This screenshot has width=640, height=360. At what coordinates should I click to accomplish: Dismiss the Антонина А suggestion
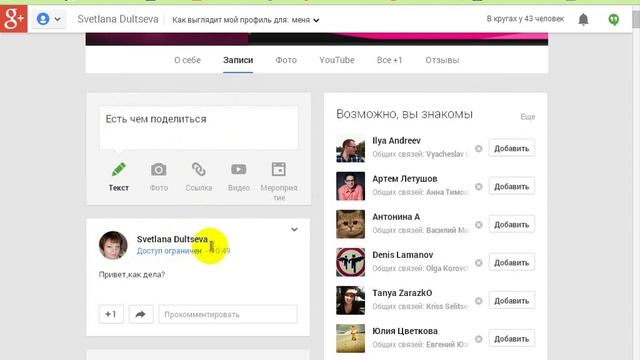(478, 224)
